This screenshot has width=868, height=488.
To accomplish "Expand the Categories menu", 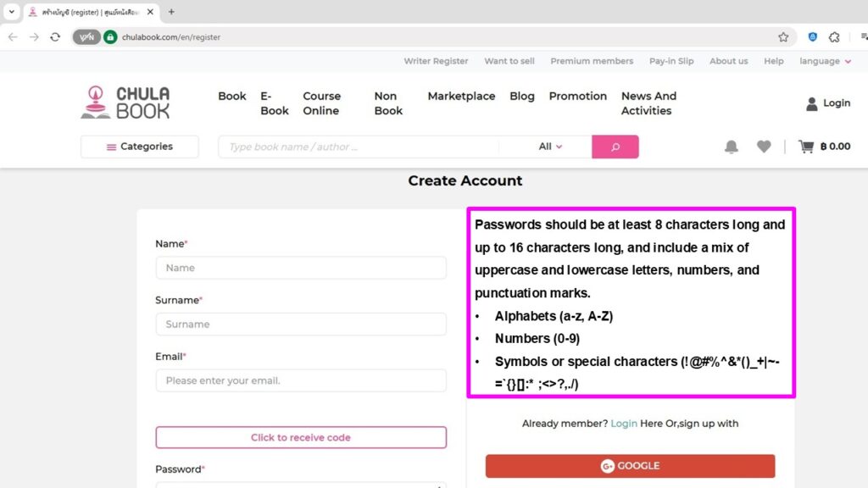I will click(140, 147).
